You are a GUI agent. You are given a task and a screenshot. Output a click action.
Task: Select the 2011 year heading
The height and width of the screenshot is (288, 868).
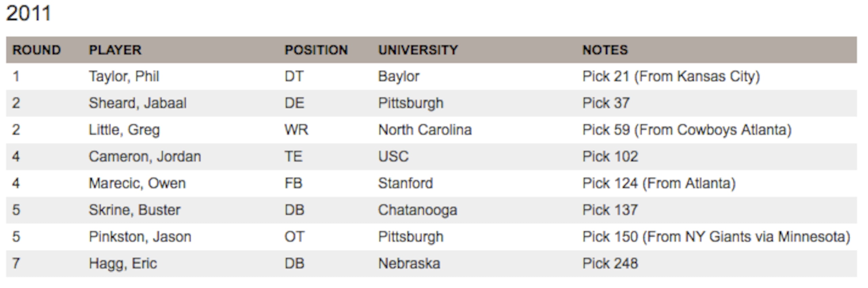[x=28, y=13]
